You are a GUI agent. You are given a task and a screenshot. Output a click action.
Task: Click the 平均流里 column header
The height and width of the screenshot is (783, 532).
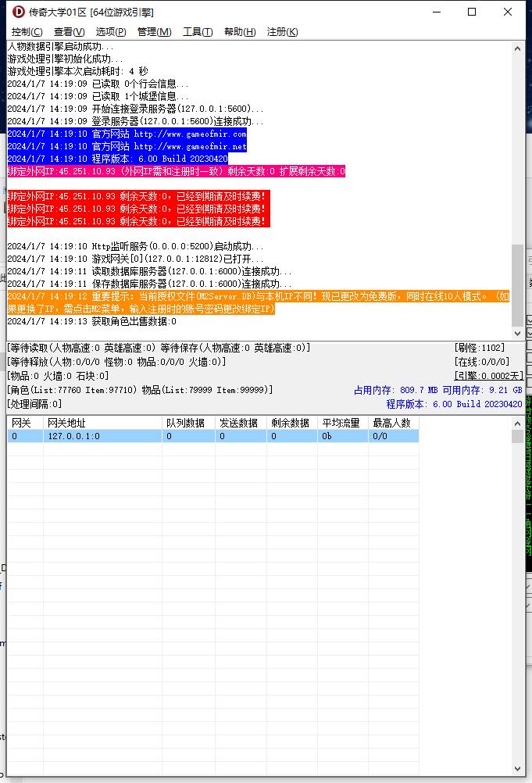(343, 423)
